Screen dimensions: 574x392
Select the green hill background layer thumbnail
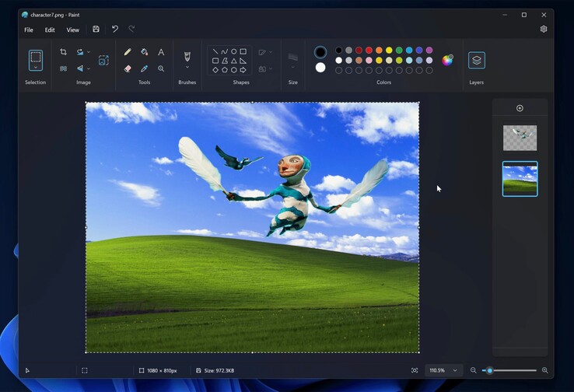coord(520,179)
